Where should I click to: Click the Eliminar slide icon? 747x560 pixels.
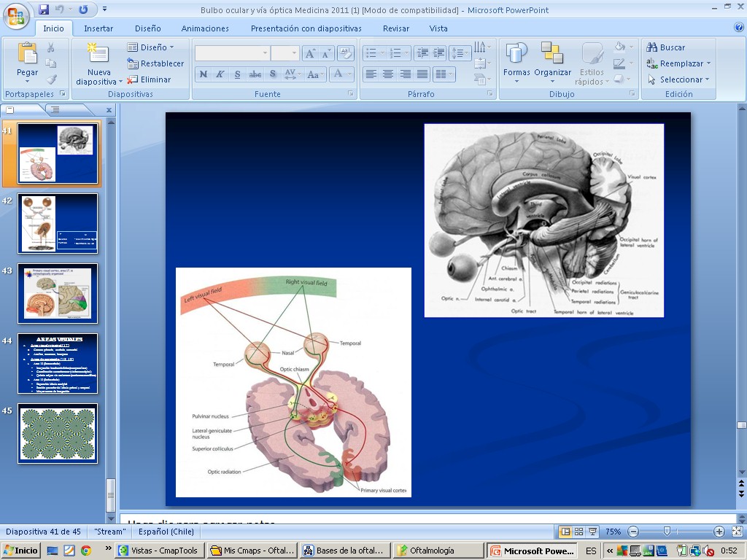click(x=133, y=79)
